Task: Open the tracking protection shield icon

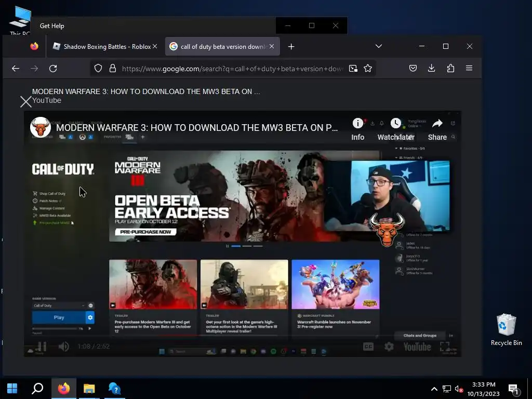Action: [98, 69]
